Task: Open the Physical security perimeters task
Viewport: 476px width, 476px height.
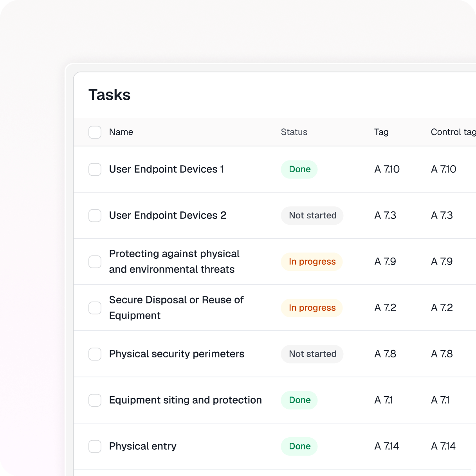Action: 177,354
